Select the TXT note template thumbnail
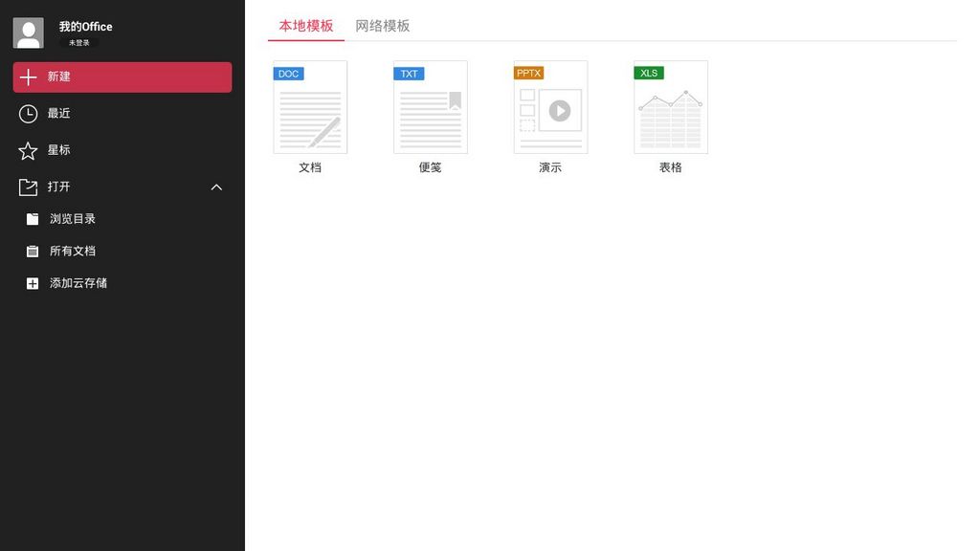Image resolution: width=980 pixels, height=551 pixels. pos(431,107)
